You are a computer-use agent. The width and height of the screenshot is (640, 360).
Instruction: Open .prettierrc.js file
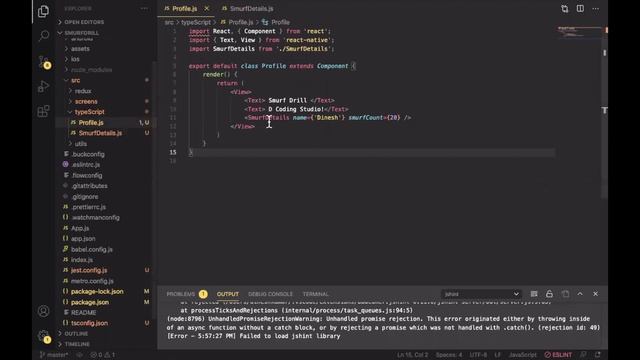(x=88, y=207)
